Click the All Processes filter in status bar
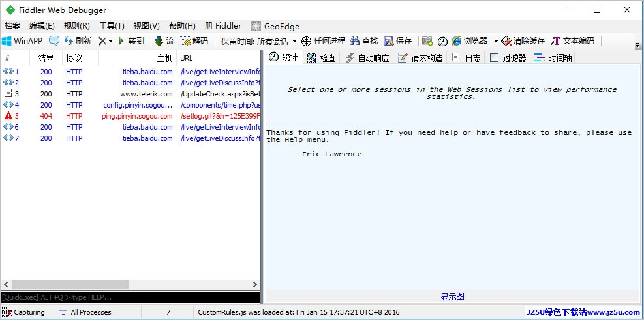The width and height of the screenshot is (644, 320). [85, 312]
